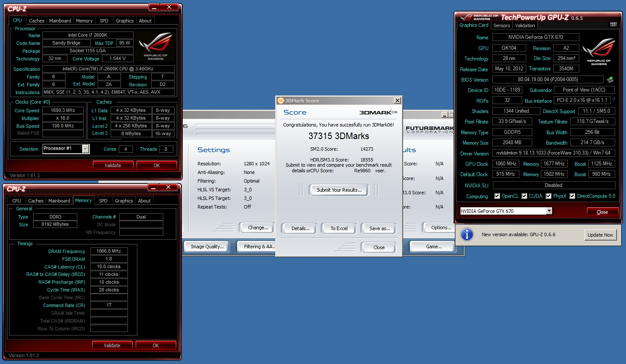Click OK in bottom CPU-Z Memory window
The height and width of the screenshot is (364, 626).
[156, 345]
